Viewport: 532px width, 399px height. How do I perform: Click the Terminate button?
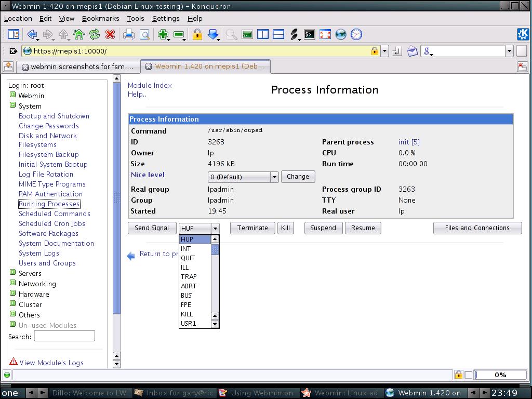coord(252,228)
